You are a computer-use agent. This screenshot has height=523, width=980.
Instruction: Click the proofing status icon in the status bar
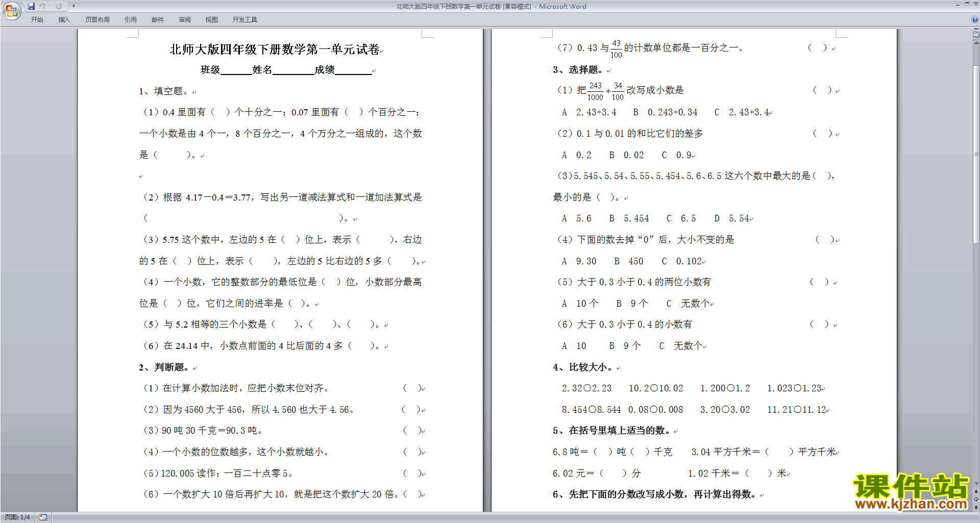click(43, 517)
